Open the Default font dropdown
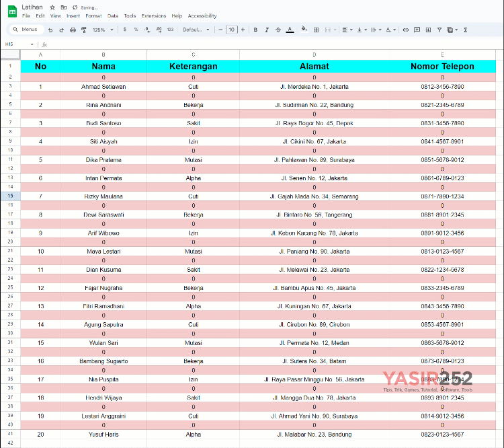 (196, 30)
